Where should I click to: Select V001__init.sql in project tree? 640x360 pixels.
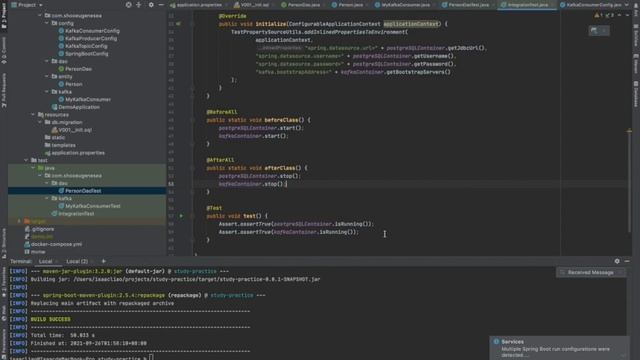click(71, 130)
